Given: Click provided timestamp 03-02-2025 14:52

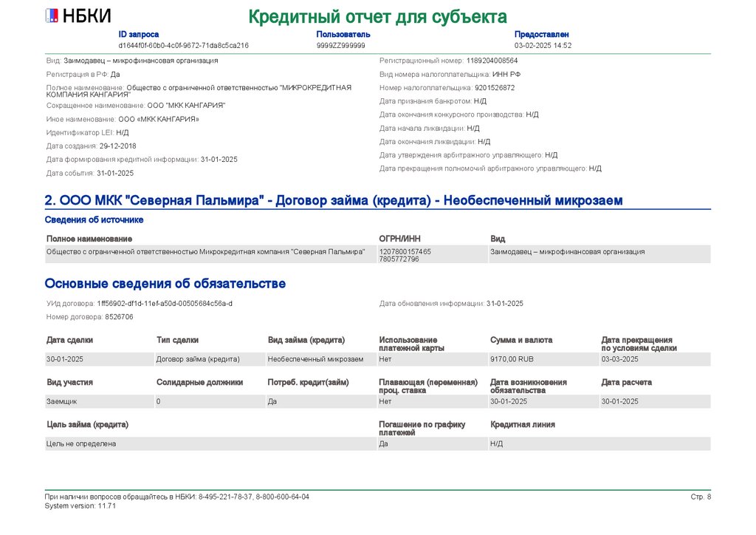Looking at the screenshot, I should tap(543, 46).
